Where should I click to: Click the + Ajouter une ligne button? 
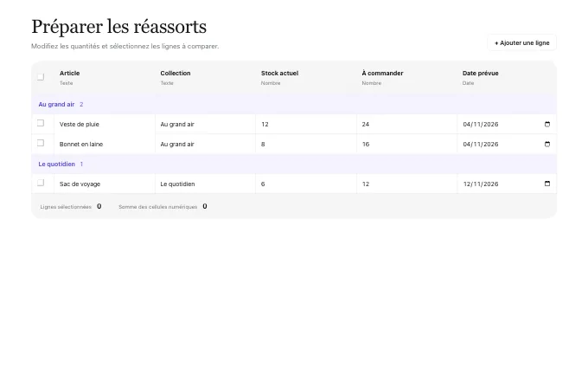[521, 42]
